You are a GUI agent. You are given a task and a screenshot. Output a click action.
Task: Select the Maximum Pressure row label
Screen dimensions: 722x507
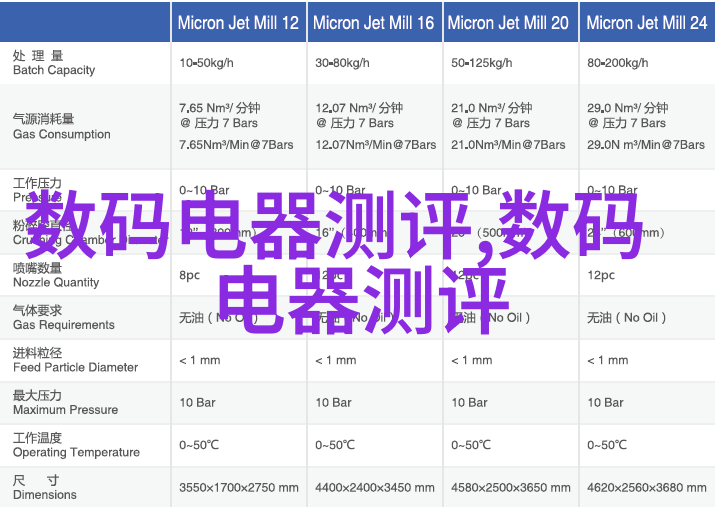[x=65, y=403]
